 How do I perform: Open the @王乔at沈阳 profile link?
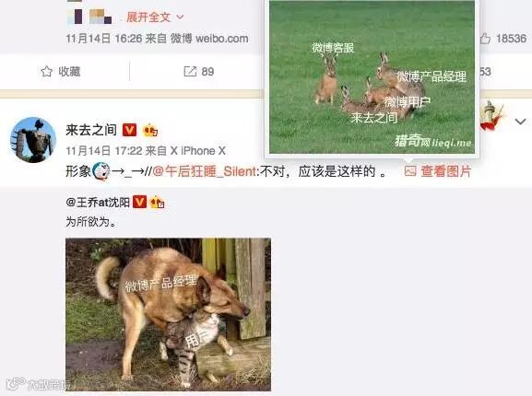[98, 203]
